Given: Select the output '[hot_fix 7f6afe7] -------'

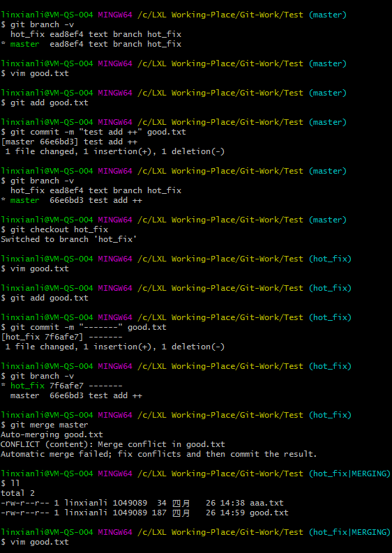Looking at the screenshot, I should [x=62, y=337].
